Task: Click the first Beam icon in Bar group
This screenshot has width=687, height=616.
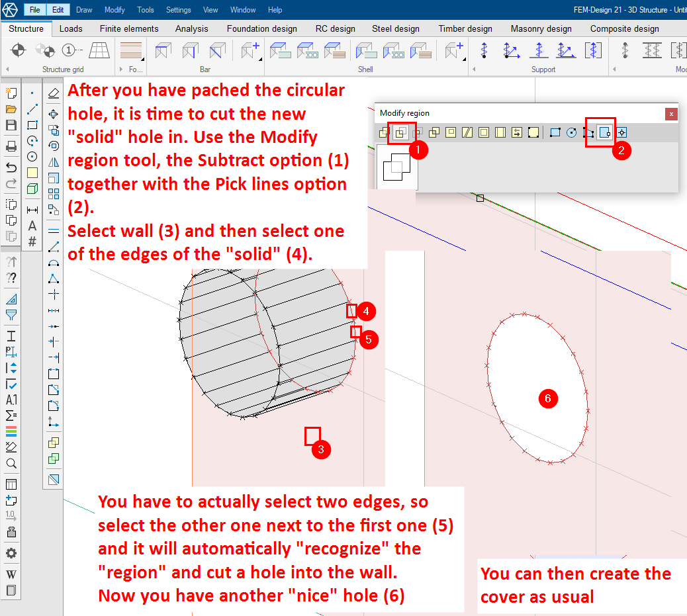Action: point(163,50)
